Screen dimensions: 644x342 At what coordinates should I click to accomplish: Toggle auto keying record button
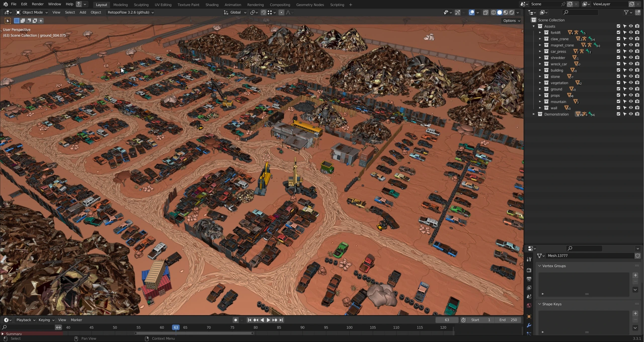[235, 320]
